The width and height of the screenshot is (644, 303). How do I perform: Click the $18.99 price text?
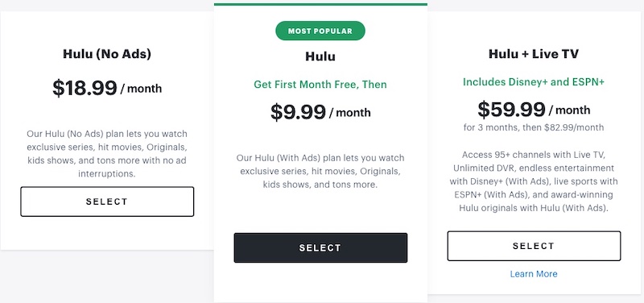[x=85, y=88]
